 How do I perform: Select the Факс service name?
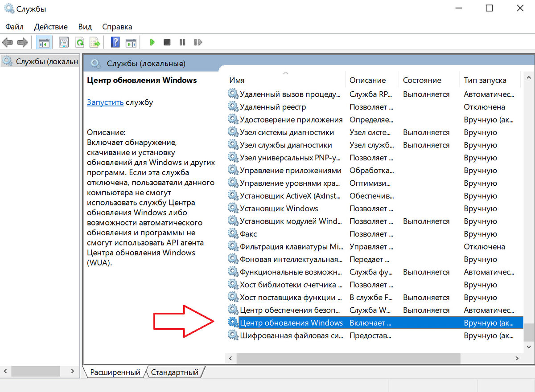tap(248, 233)
